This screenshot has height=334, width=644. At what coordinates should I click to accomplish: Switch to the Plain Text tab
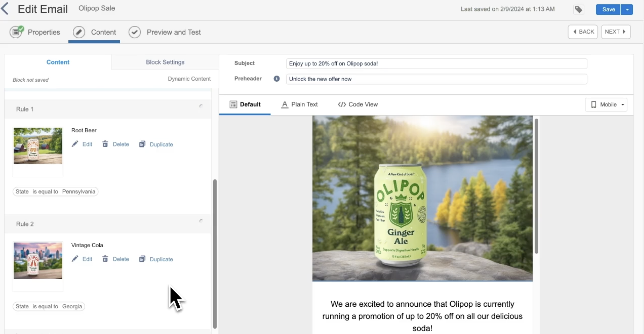(299, 104)
